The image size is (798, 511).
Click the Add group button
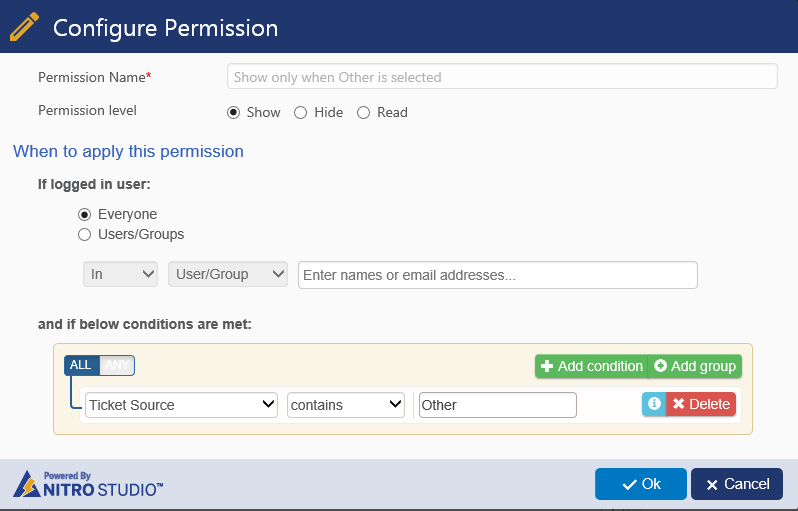point(695,366)
